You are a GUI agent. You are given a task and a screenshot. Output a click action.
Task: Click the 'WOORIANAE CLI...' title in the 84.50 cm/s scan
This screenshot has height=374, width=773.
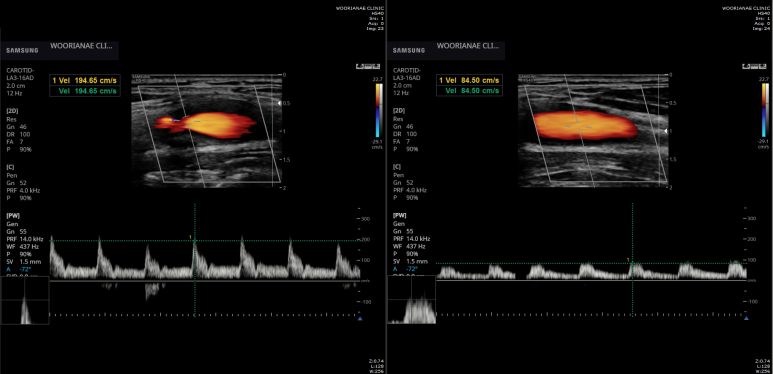click(468, 46)
